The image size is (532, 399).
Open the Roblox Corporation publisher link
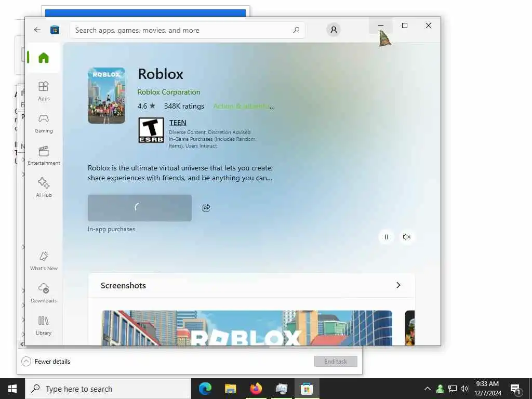click(169, 92)
